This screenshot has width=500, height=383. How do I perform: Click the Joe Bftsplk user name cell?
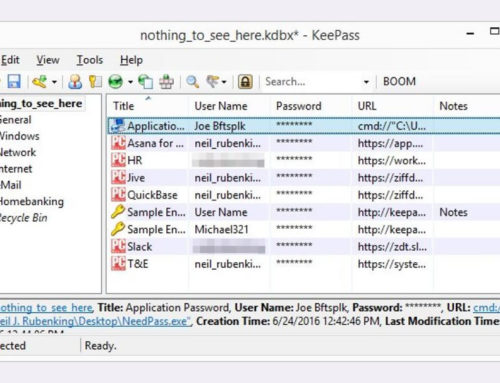[220, 126]
